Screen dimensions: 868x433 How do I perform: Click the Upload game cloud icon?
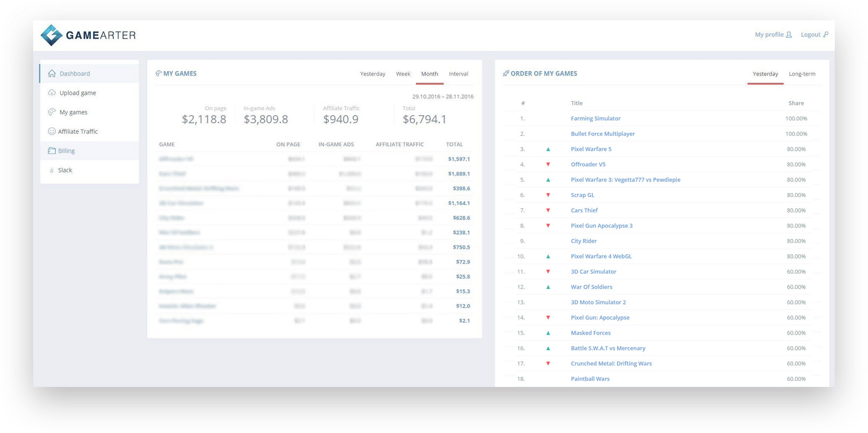pyautogui.click(x=52, y=93)
